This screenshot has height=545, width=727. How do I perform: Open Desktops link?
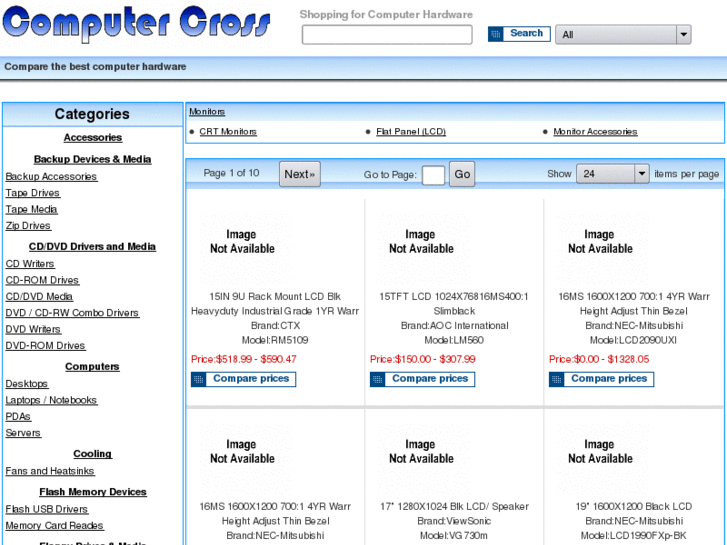pyautogui.click(x=26, y=384)
